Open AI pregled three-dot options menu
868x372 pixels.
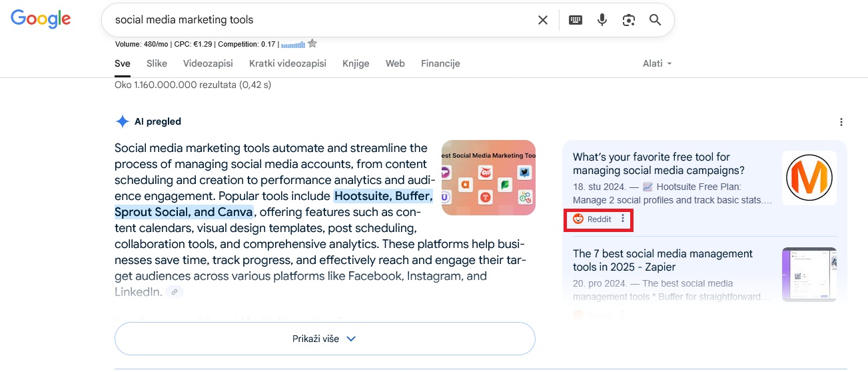[x=841, y=122]
